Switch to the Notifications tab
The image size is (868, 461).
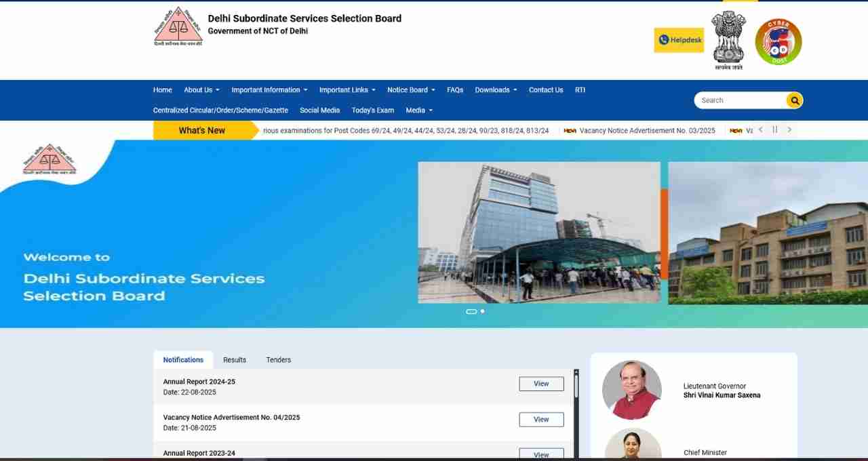point(183,360)
